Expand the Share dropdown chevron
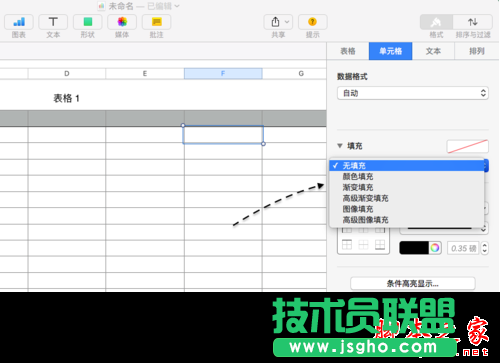 pos(287,22)
